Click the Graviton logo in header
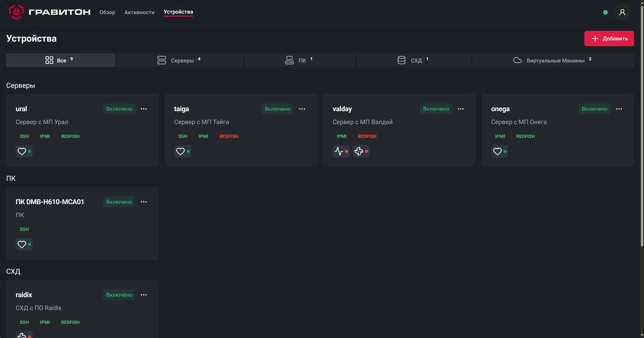644x338 pixels. 49,12
